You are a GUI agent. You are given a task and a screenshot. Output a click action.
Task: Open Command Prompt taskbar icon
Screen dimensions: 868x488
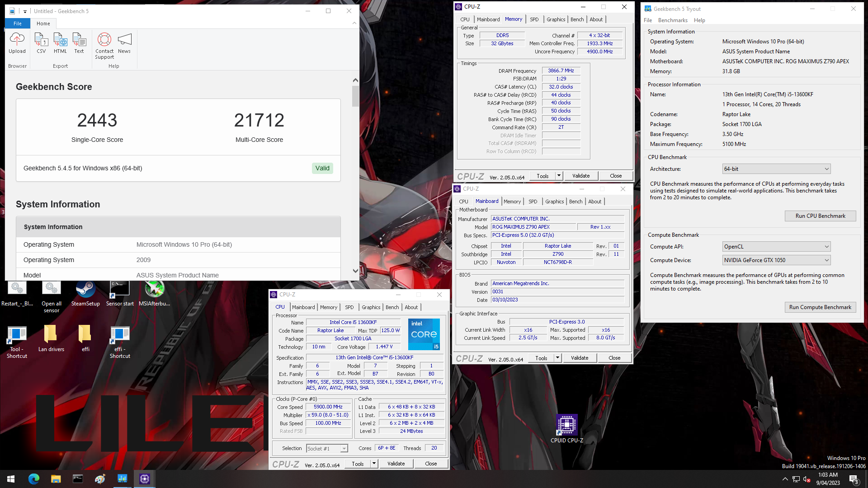(x=78, y=479)
